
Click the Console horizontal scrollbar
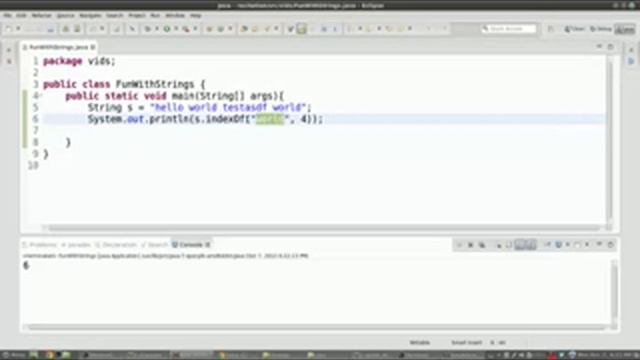click(316, 327)
